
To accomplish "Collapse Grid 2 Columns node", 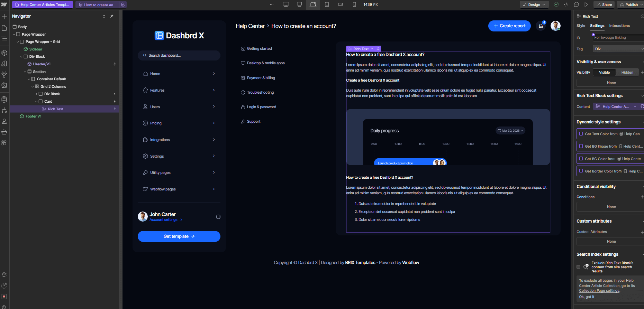I will pyautogui.click(x=33, y=86).
